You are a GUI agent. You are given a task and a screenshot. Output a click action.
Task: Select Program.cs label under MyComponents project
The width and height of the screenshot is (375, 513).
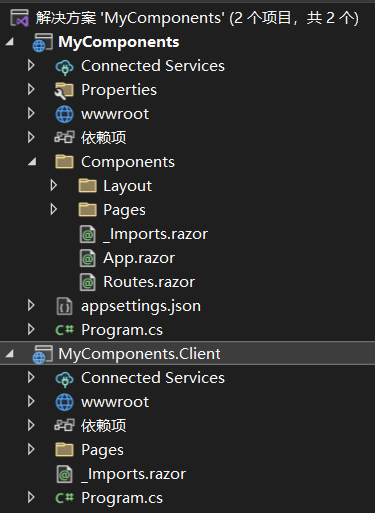[x=122, y=330]
